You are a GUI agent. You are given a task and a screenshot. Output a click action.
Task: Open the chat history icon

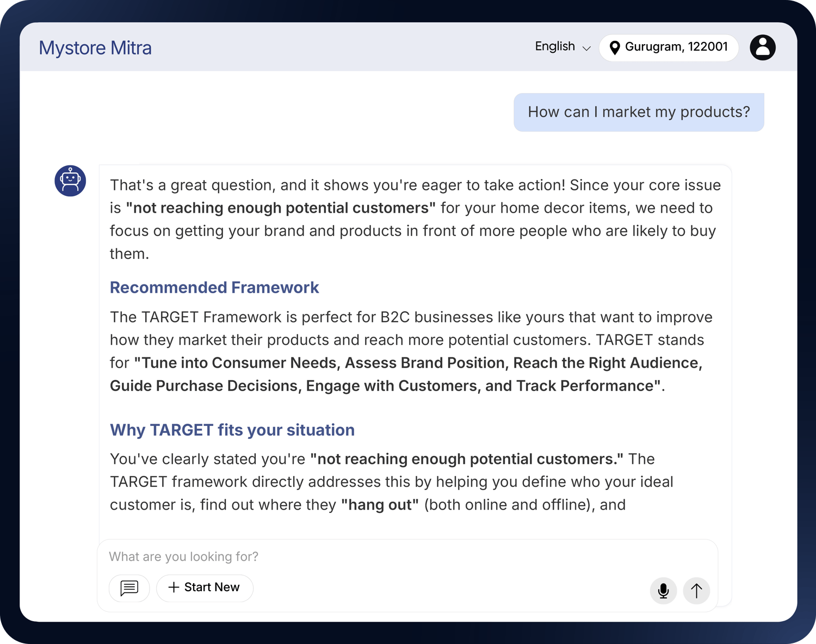pos(129,588)
